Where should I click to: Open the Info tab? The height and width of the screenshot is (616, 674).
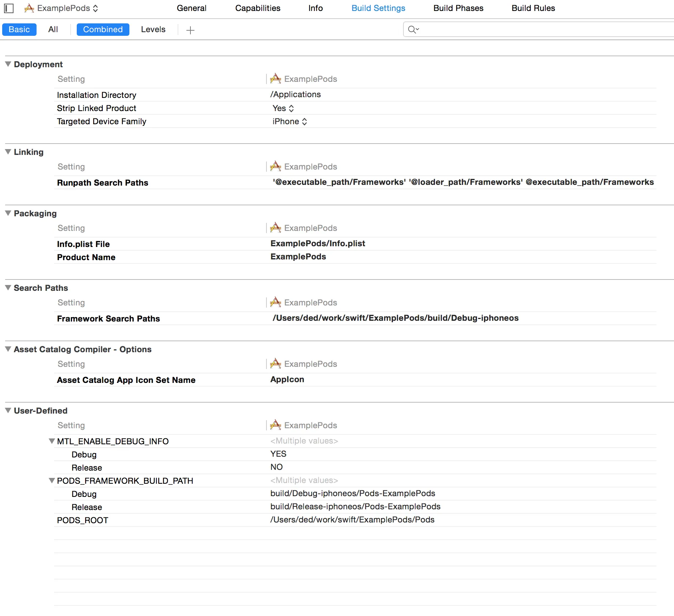[315, 8]
